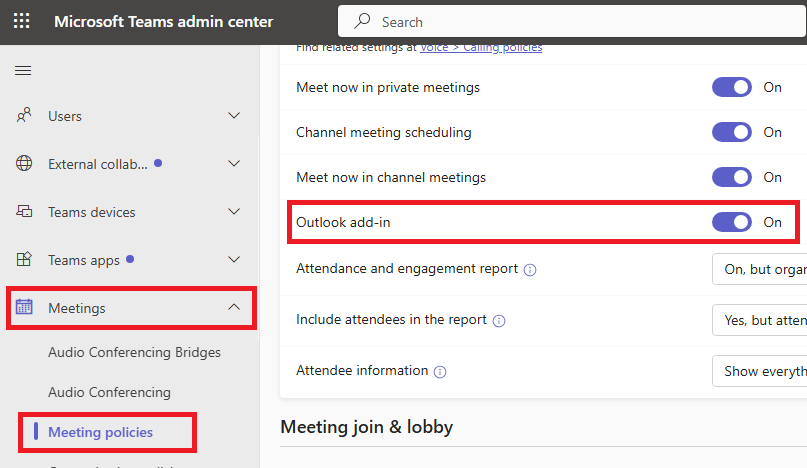This screenshot has height=468, width=807.
Task: Open the app launcher waffle icon
Action: point(22,21)
